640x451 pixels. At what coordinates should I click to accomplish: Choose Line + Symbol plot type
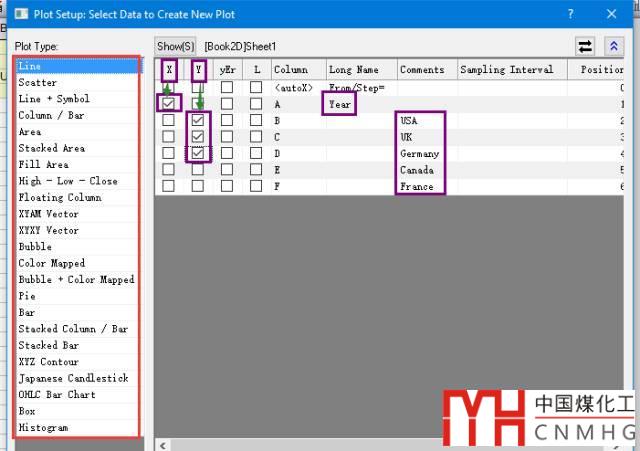(54, 99)
